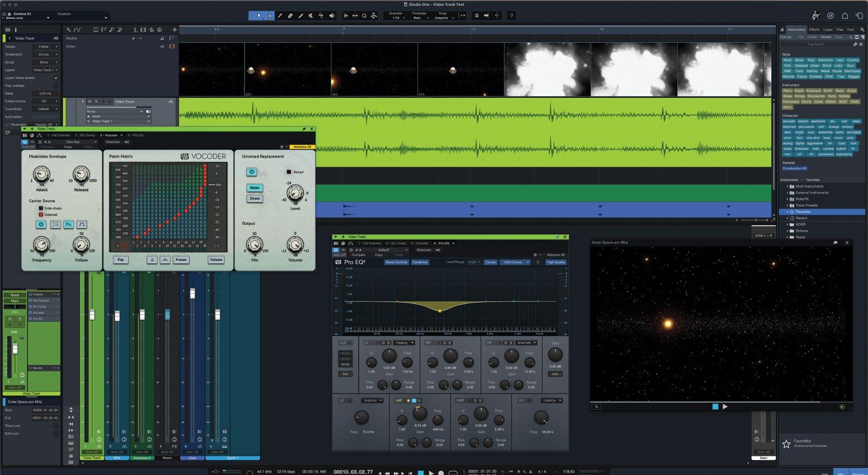Open the track list hamburger icon
The width and height of the screenshot is (868, 475).
point(8,30)
